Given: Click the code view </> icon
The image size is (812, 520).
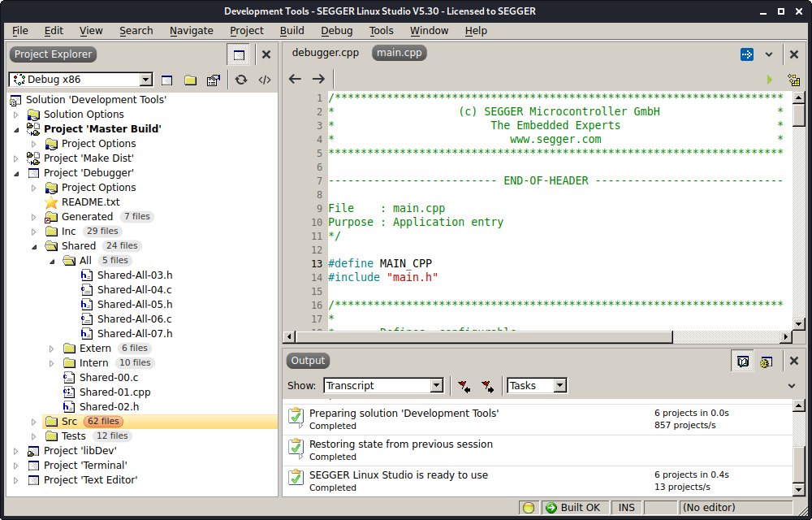Looking at the screenshot, I should point(265,80).
